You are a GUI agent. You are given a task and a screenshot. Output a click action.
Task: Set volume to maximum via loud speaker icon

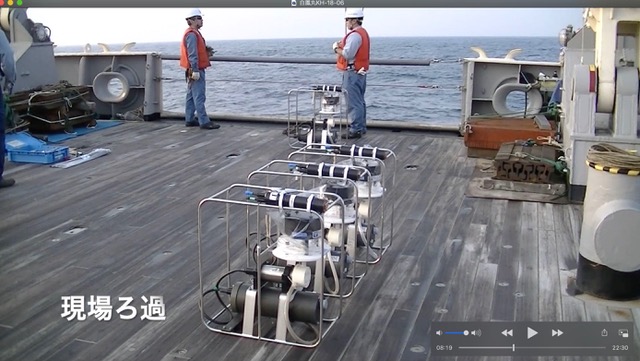coord(476,333)
